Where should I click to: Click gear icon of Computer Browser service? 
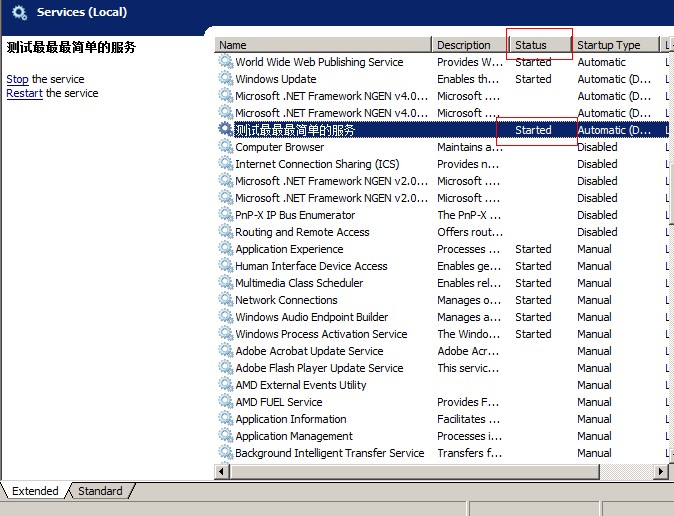tap(226, 146)
